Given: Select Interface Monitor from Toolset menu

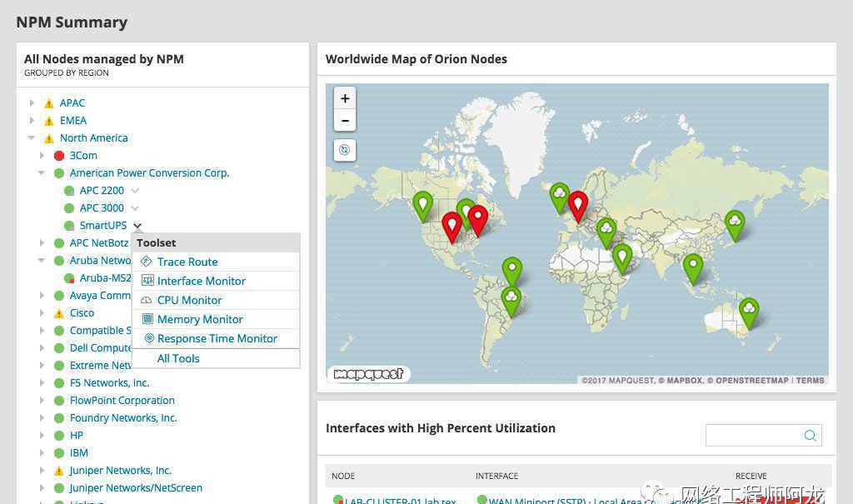Looking at the screenshot, I should point(201,281).
